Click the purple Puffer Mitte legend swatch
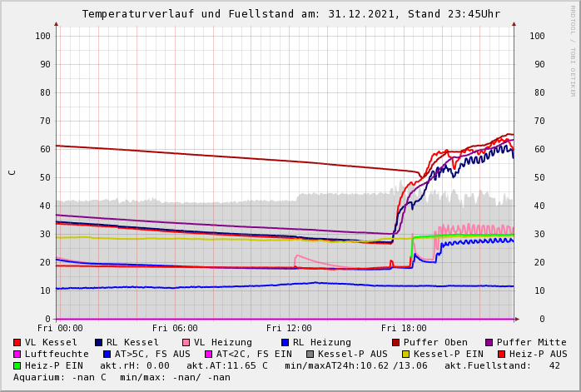This screenshot has height=392, width=581. [489, 342]
